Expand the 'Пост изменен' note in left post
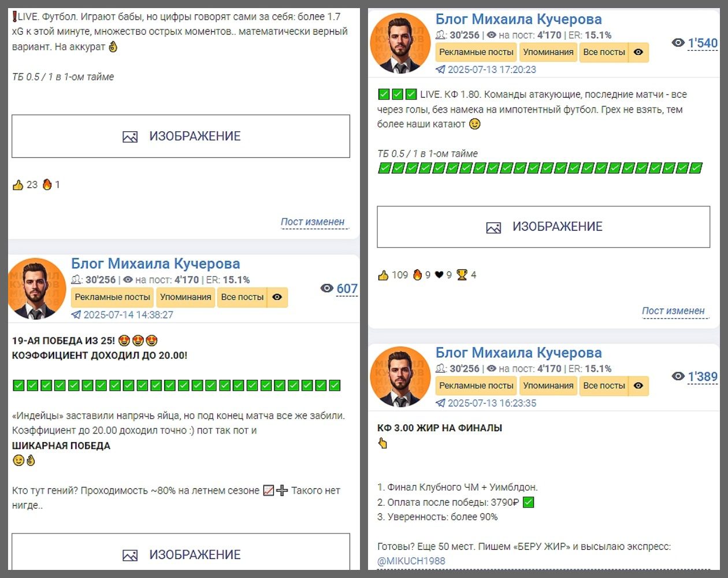The width and height of the screenshot is (728, 578). 313,222
